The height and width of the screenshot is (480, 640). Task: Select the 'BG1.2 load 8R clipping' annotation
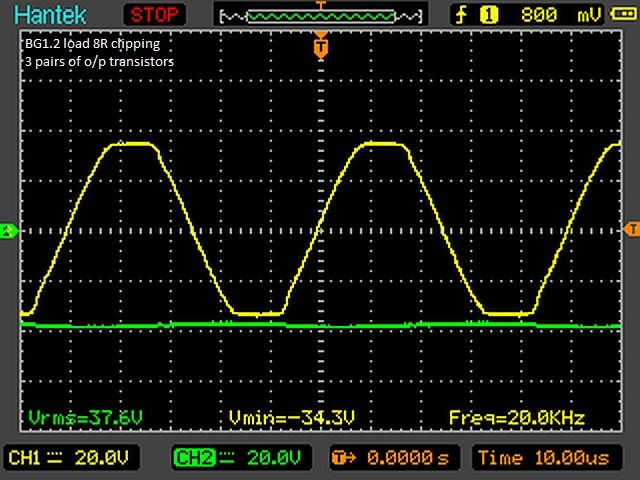pos(92,44)
